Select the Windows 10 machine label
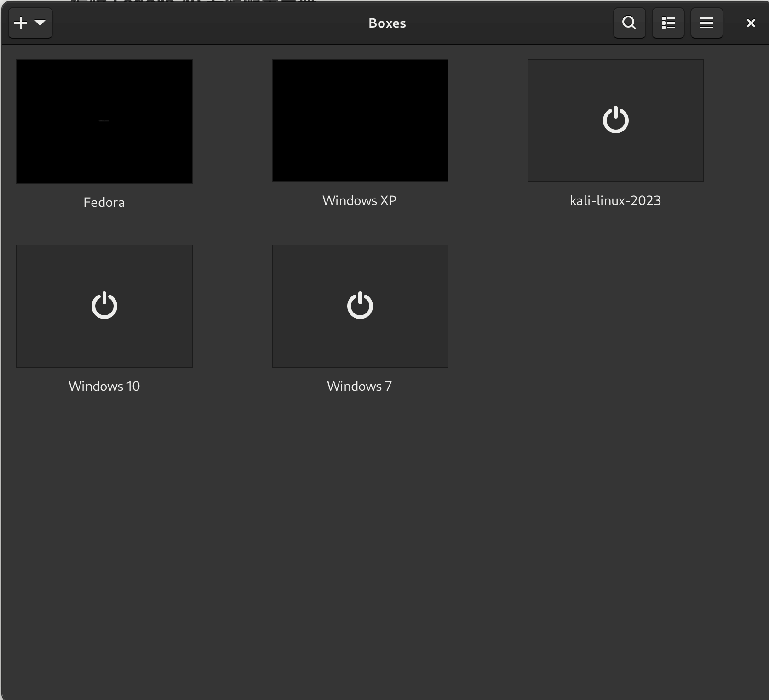The image size is (769, 700). 104,386
